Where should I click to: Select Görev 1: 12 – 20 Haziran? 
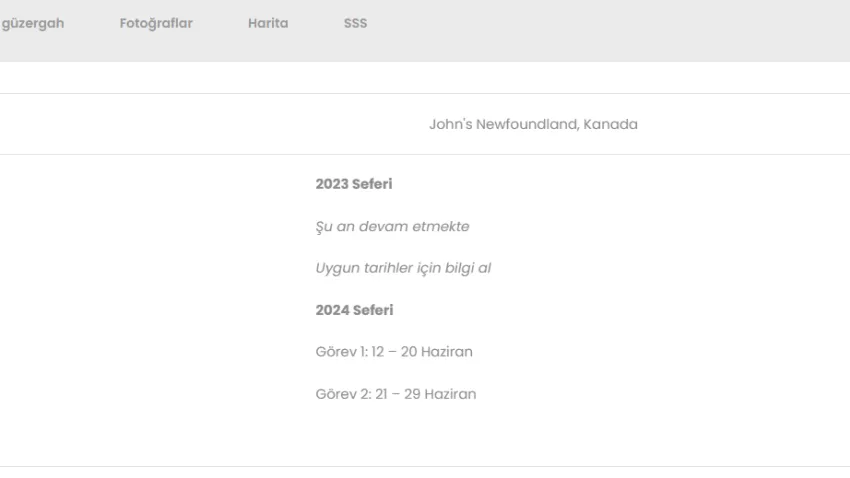click(394, 352)
